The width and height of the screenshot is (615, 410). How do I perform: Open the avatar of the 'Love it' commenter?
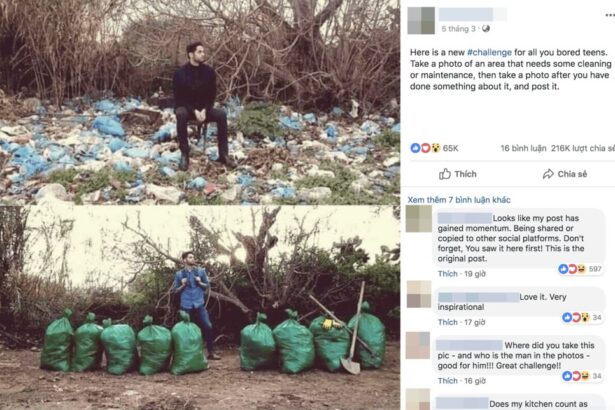[x=418, y=294]
